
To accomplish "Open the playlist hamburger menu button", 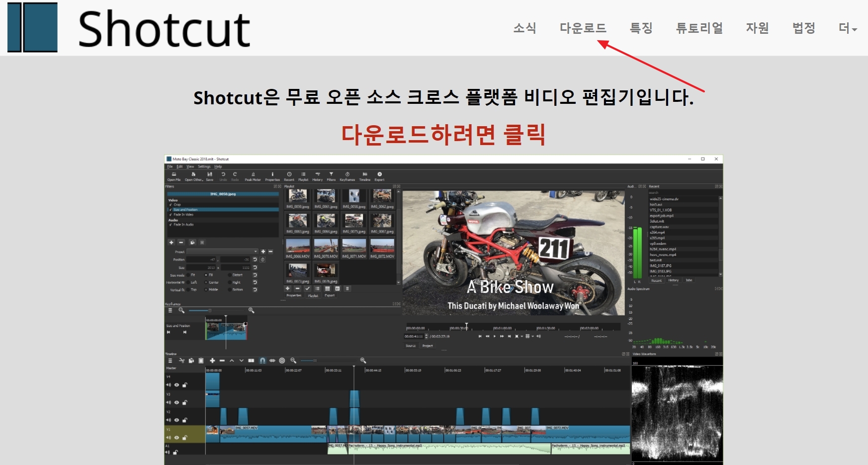I will [347, 289].
